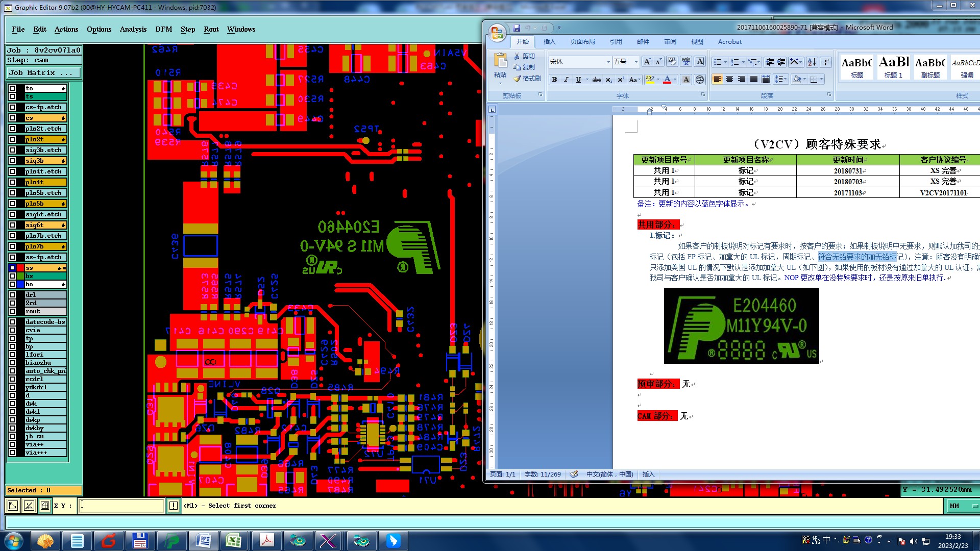Click the Sort (A-Z) paragraph icon
This screenshot has width=980, height=551.
[812, 62]
